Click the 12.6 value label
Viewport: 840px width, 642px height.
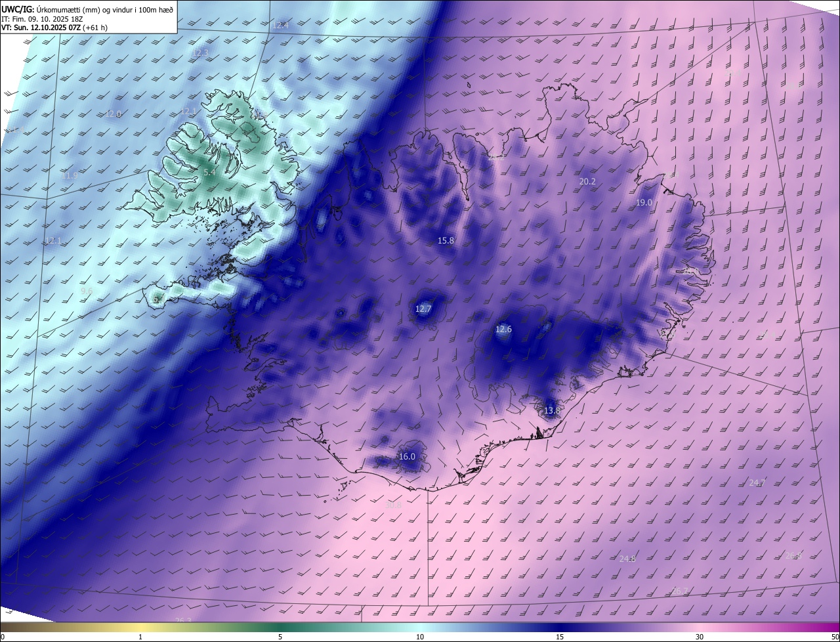point(503,330)
